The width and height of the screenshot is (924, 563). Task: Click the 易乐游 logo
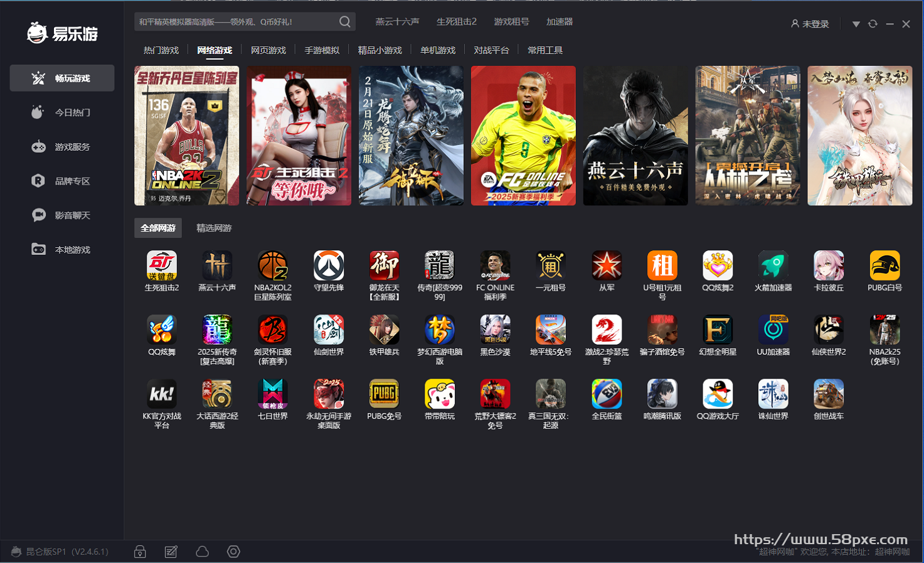coord(62,33)
